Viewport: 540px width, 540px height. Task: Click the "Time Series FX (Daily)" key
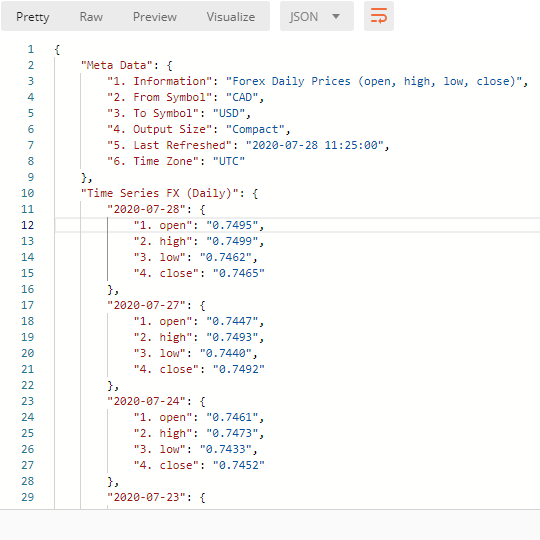(x=159, y=193)
